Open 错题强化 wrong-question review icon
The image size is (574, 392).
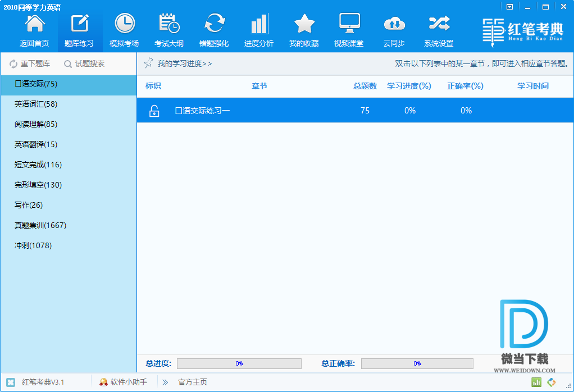tap(214, 24)
